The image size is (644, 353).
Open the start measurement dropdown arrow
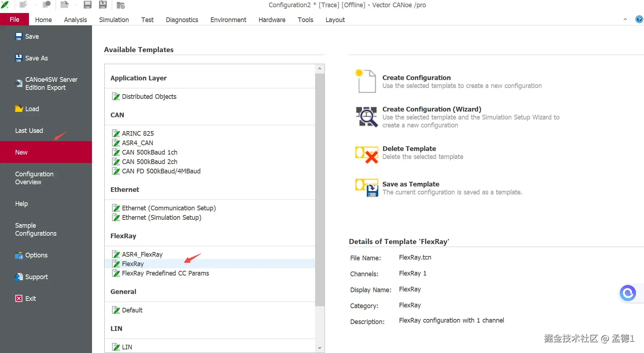[35, 5]
